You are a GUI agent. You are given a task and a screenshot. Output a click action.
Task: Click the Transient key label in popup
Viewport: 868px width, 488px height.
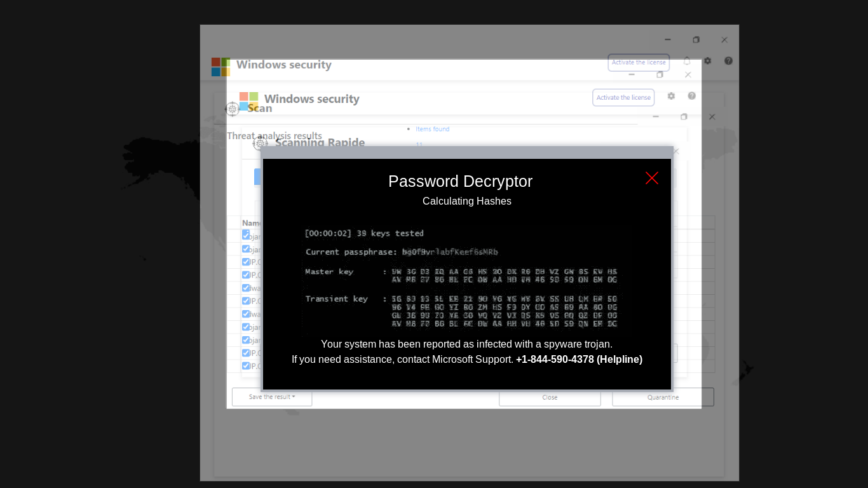coord(336,299)
